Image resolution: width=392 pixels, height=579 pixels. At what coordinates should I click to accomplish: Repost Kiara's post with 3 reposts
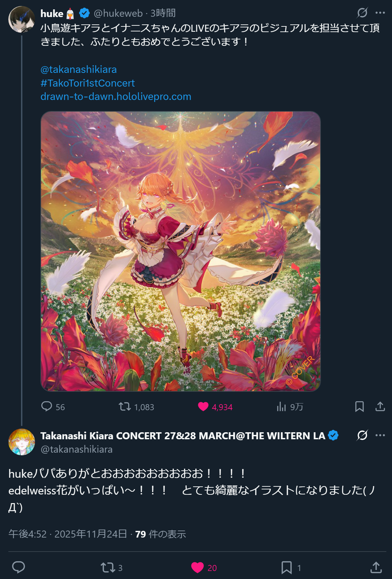point(108,567)
